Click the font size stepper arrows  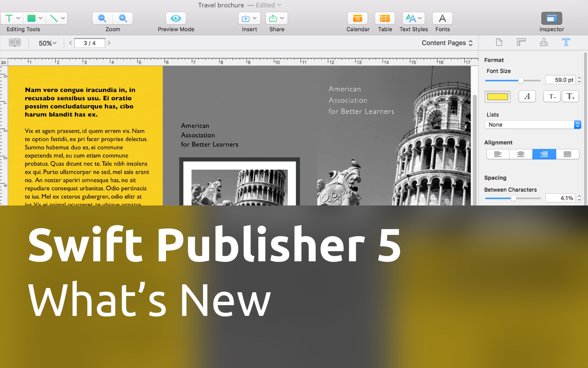579,80
